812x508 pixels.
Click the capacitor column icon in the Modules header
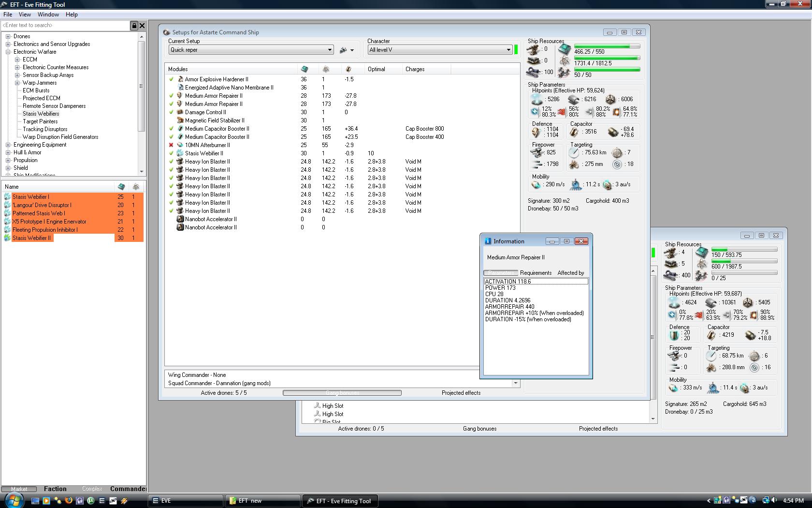coord(348,69)
